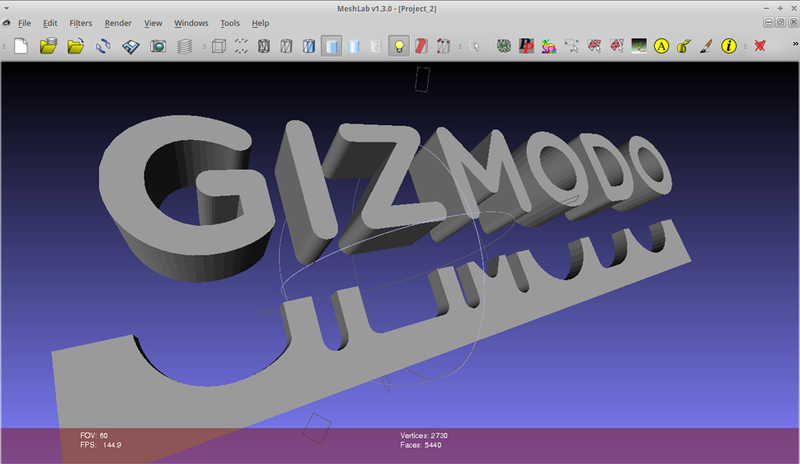Switch to hidden lines render mode
The height and width of the screenshot is (464, 800).
(x=286, y=46)
